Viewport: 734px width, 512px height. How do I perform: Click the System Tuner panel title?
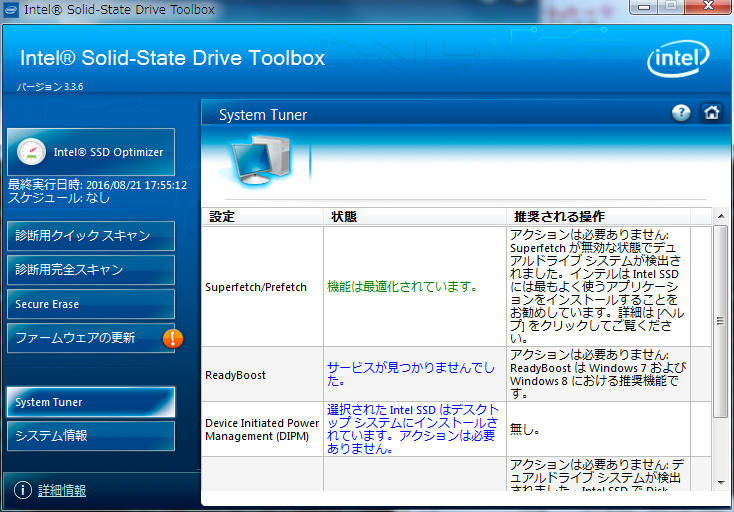coord(263,115)
